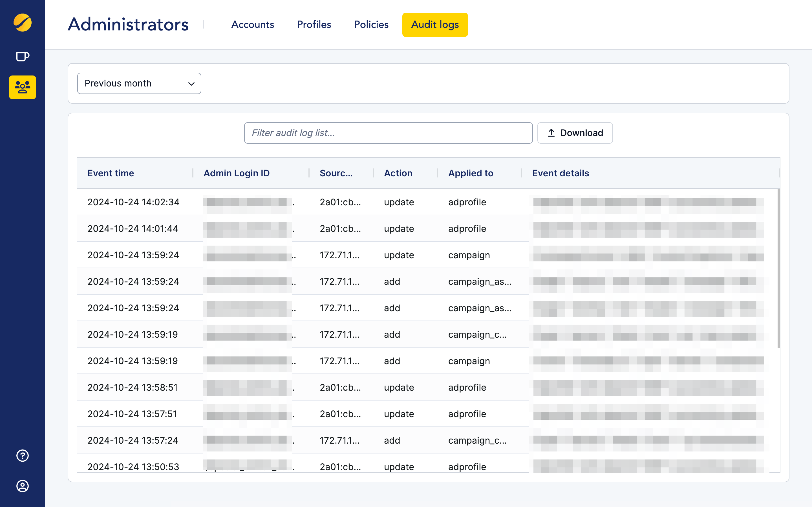Screen dimensions: 812x507
Task: Switch to the Profiles tab
Action: point(314,25)
